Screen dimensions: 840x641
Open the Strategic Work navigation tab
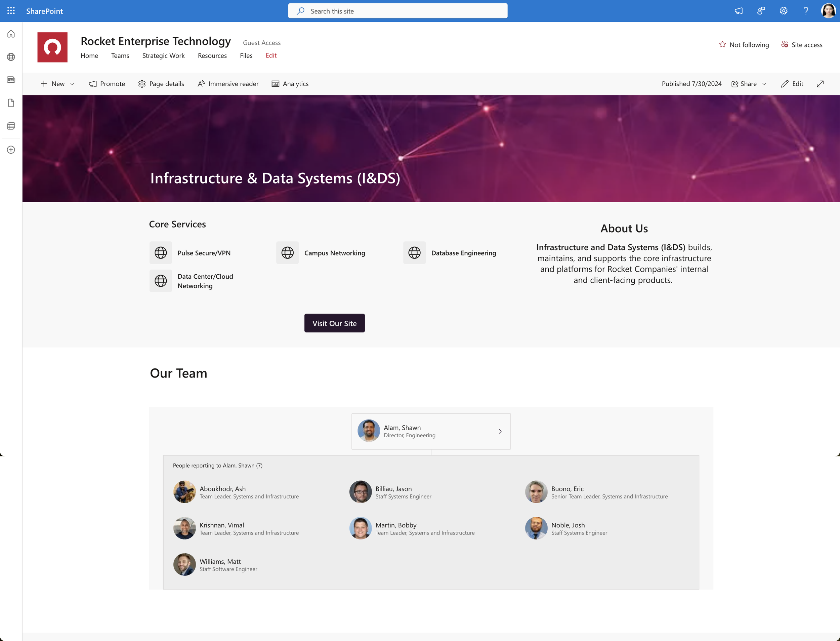(163, 56)
